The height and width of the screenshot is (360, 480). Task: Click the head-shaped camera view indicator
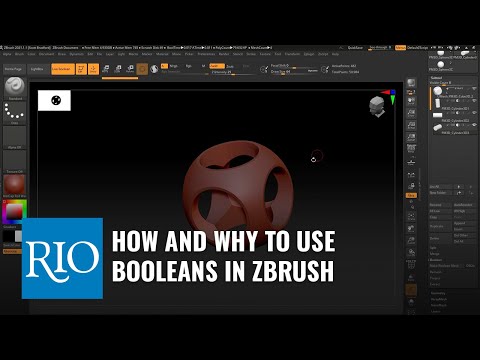pyautogui.click(x=377, y=106)
